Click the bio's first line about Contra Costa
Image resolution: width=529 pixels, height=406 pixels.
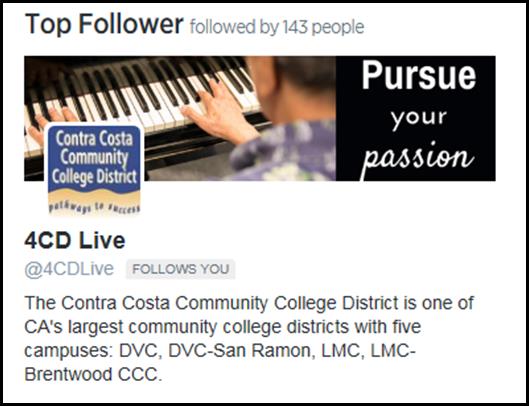point(249,303)
